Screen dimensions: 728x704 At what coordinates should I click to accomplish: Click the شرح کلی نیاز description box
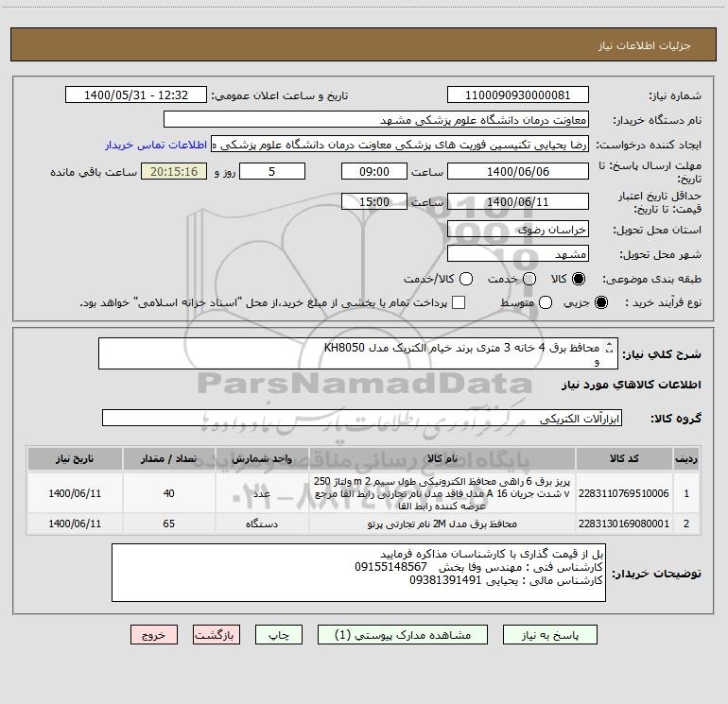point(358,353)
